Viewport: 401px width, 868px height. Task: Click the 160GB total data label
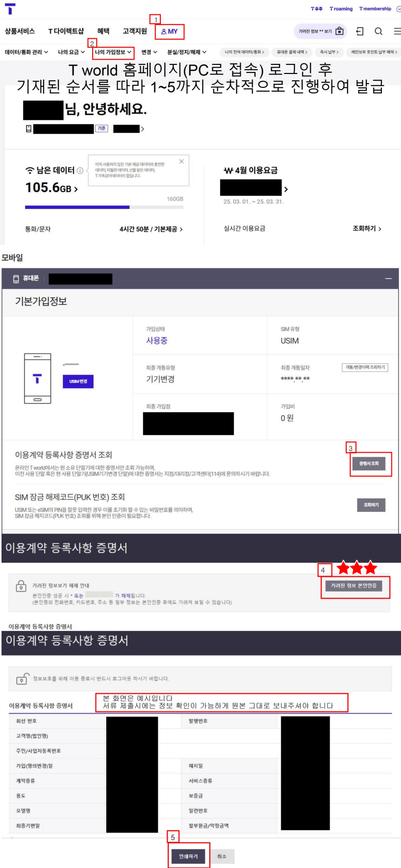point(175,199)
